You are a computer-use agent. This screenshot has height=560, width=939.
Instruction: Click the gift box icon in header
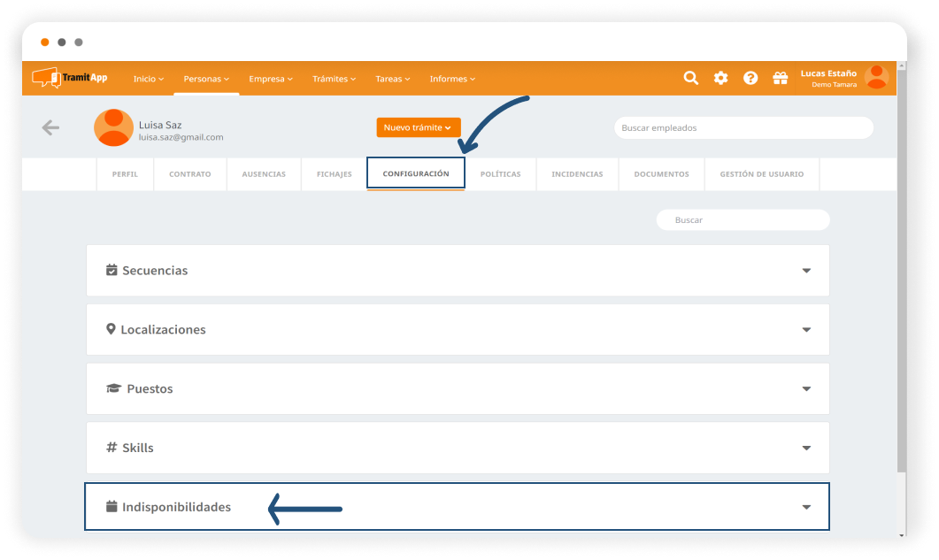pos(780,78)
